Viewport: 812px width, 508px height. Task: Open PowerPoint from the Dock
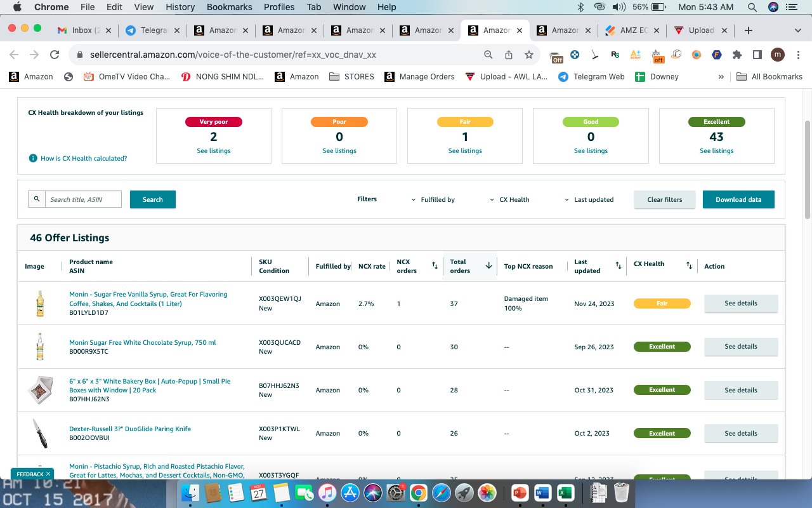(520, 492)
